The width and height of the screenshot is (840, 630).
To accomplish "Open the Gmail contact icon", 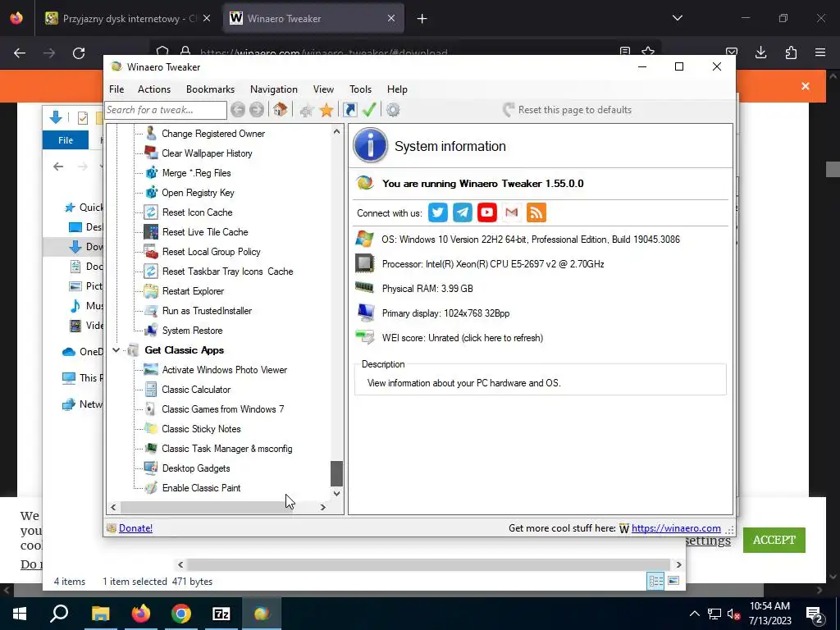I will click(x=512, y=212).
